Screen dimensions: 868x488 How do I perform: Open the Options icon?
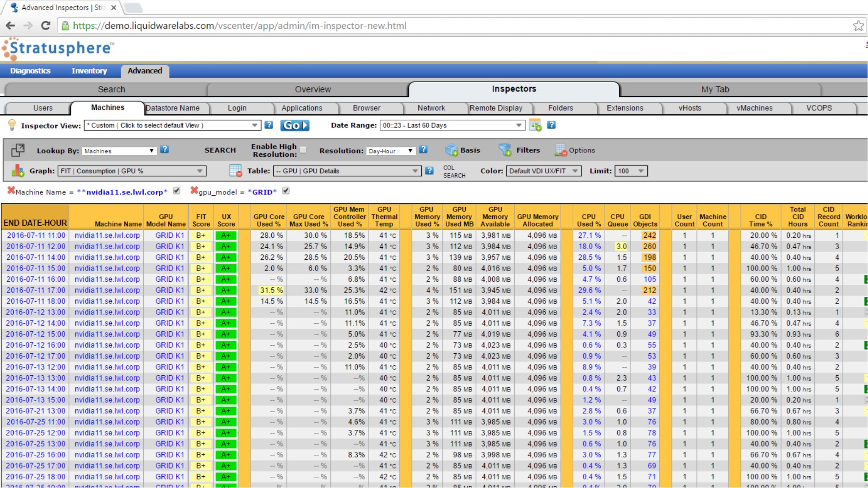tap(560, 150)
